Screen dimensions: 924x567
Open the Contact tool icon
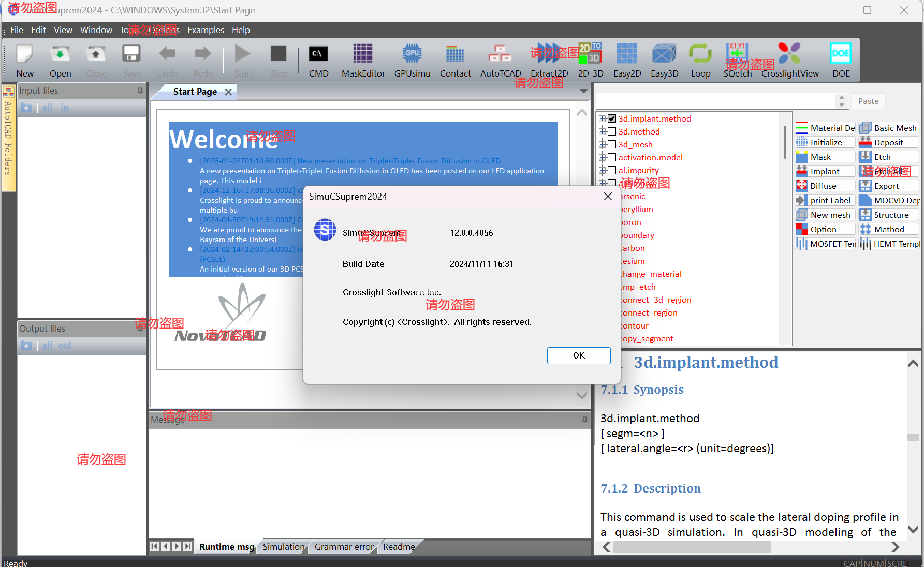(x=455, y=61)
